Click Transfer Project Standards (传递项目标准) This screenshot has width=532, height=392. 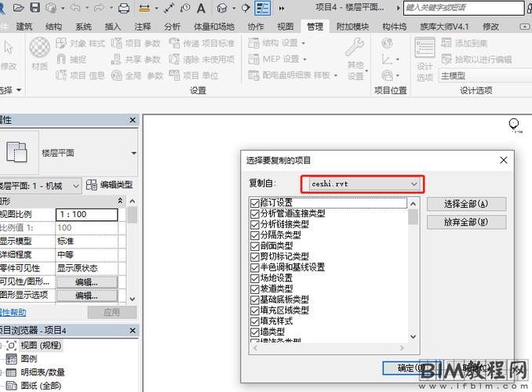point(202,43)
